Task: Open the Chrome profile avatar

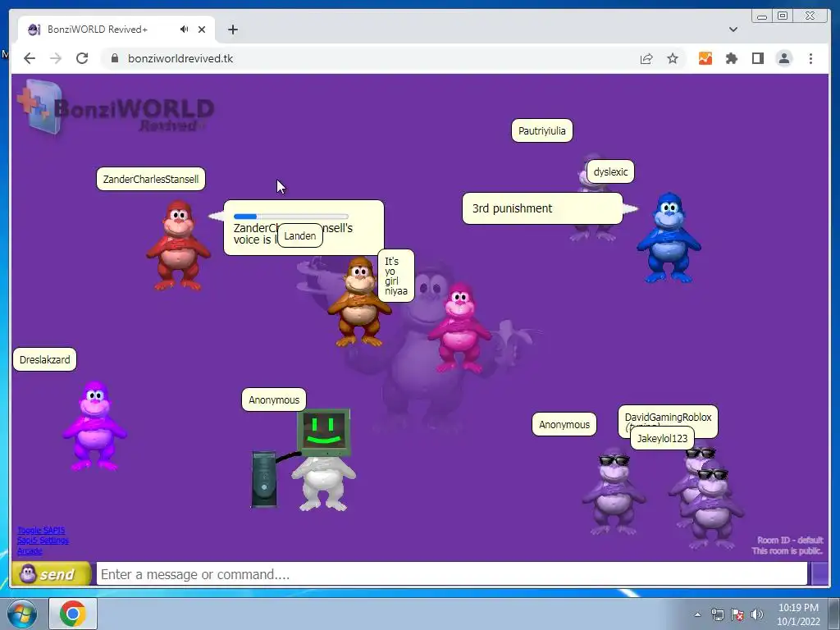Action: tap(784, 58)
